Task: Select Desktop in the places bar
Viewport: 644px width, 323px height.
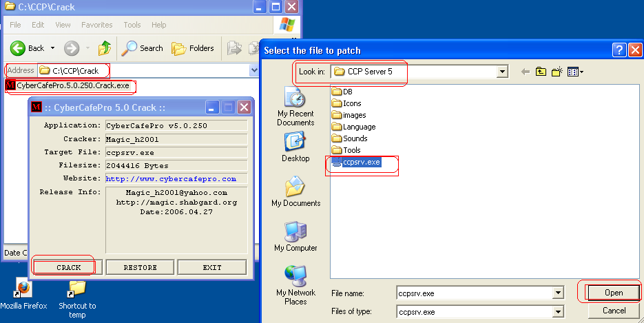Action: point(295,147)
